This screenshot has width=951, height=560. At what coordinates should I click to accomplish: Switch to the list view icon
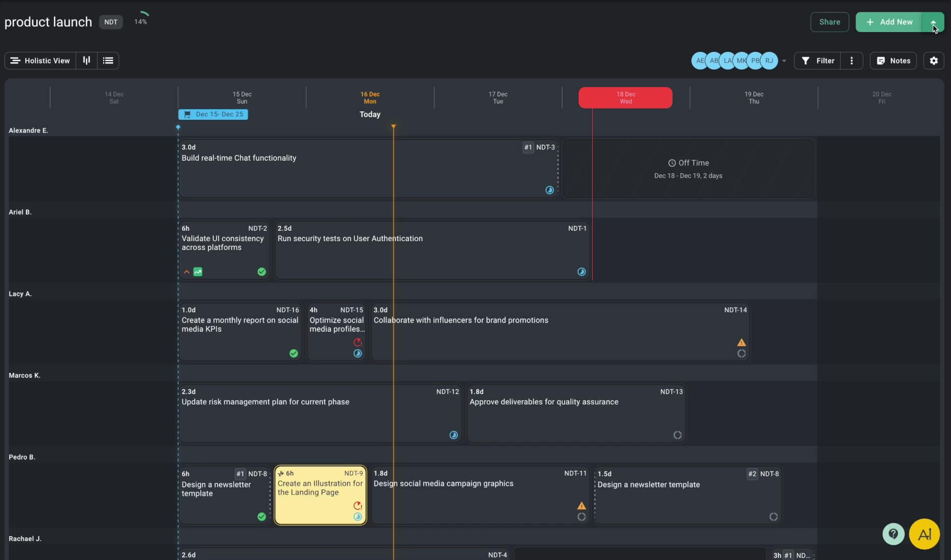(x=108, y=61)
